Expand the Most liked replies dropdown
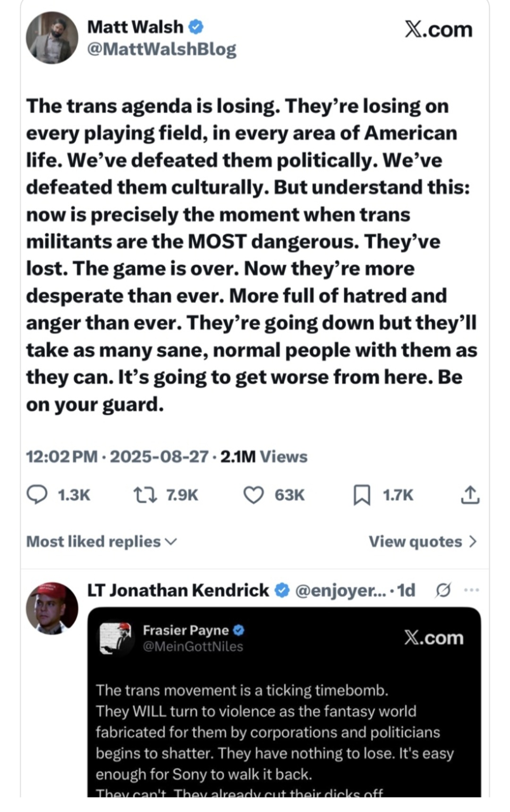 pyautogui.click(x=102, y=542)
